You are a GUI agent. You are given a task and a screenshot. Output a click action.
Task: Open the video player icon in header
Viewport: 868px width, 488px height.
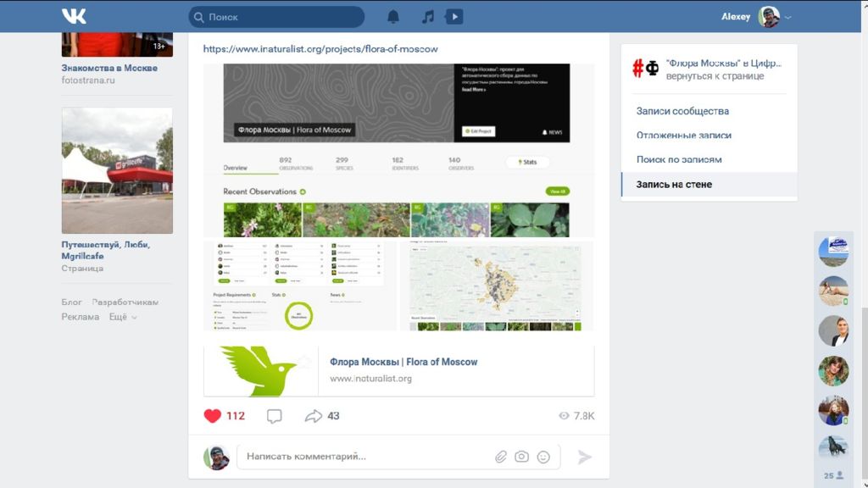454,17
